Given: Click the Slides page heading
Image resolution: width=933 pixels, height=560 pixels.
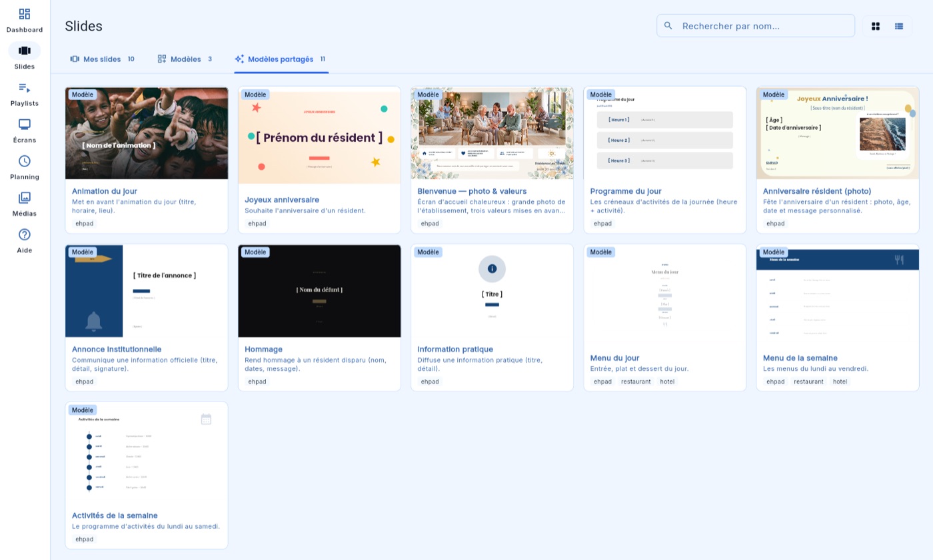Looking at the screenshot, I should pos(84,26).
